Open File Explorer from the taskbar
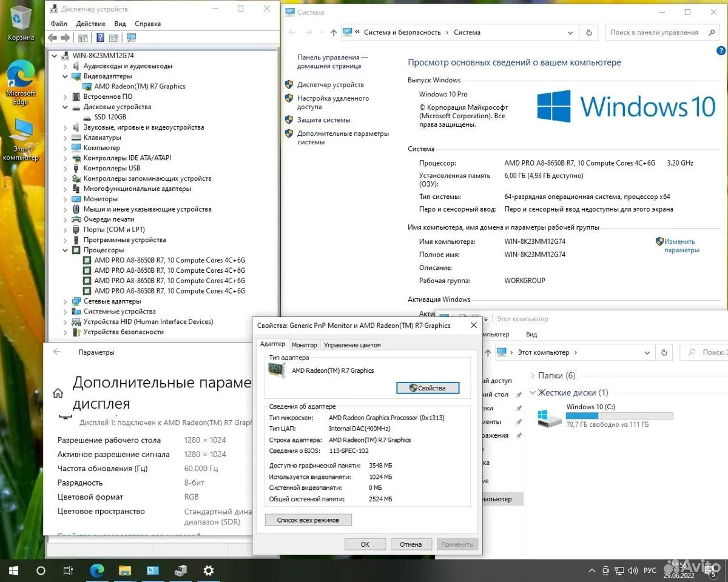Viewport: 728px width, 582px height. click(125, 570)
